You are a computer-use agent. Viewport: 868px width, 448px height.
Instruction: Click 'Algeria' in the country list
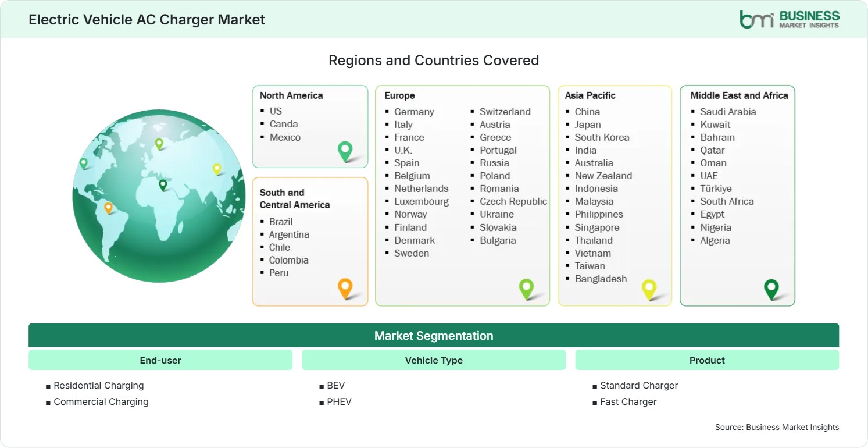(715, 240)
